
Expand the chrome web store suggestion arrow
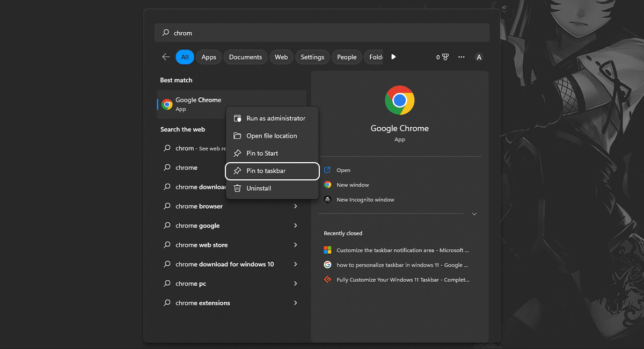point(296,245)
